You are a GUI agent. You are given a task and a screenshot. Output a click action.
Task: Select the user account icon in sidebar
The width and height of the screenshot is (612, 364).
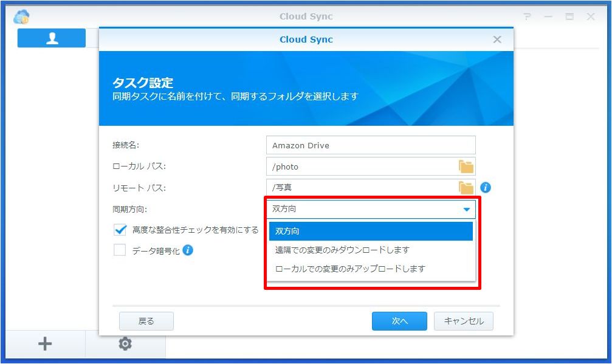[51, 38]
